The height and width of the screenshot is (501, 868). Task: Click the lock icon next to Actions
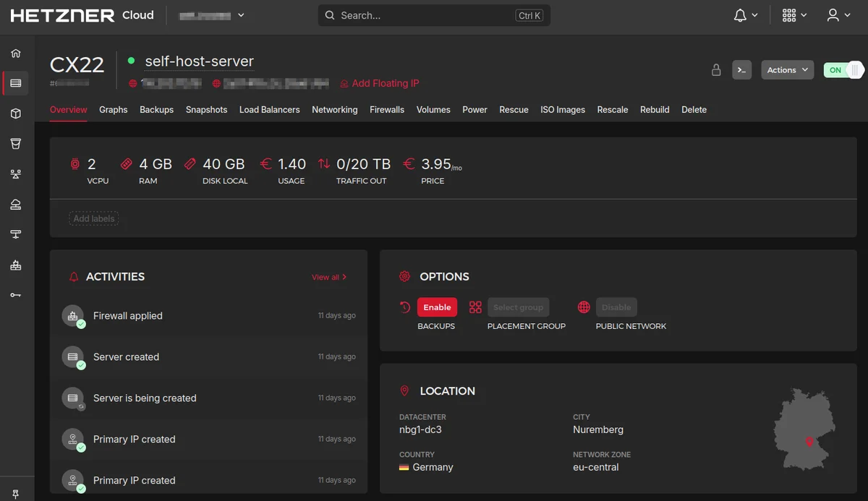716,69
